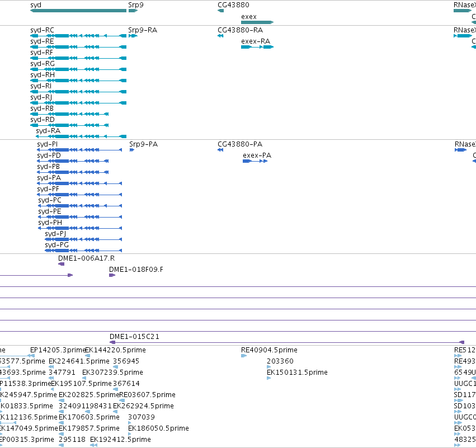Open the Srp9-RA transcript label

point(143,30)
